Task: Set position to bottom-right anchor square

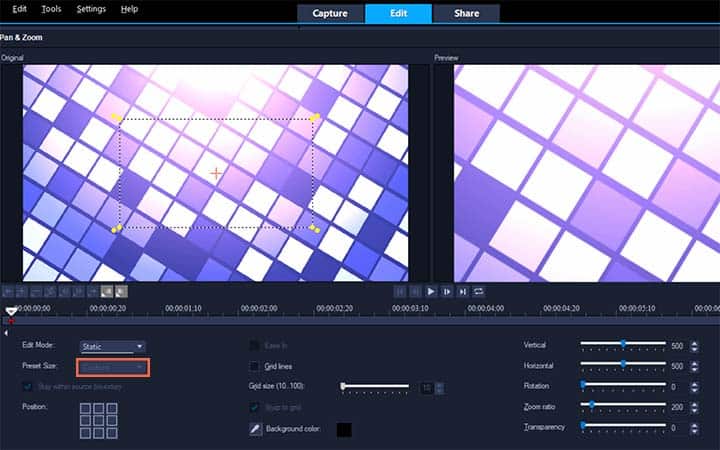Action: (112, 433)
